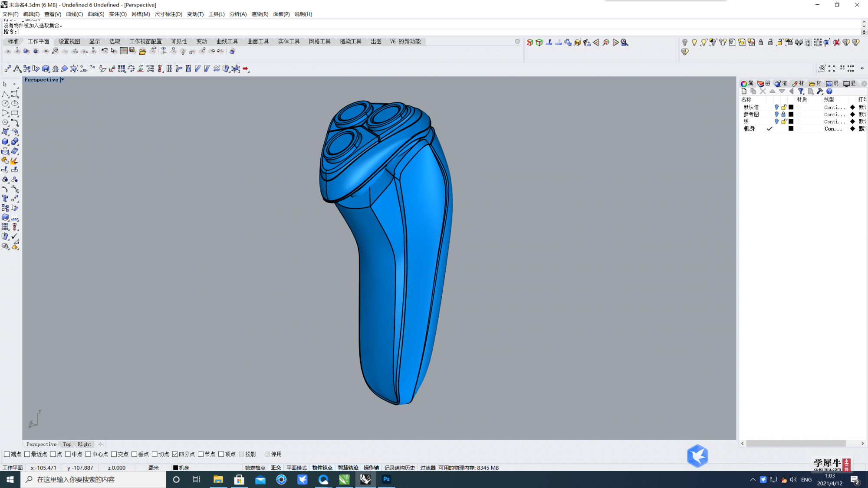Click the Lock objects padlock icon
This screenshot has width=868, height=488.
click(x=761, y=43)
